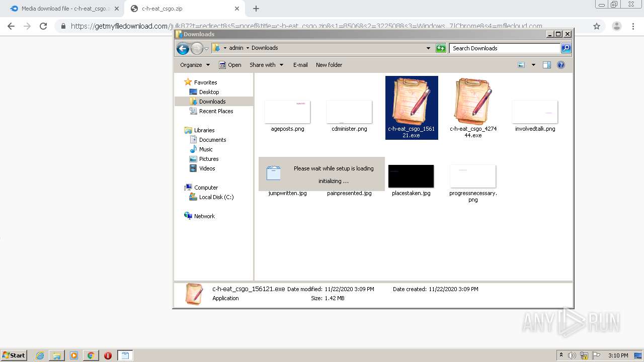
Task: Open the media player taskbar icon
Action: [74, 355]
